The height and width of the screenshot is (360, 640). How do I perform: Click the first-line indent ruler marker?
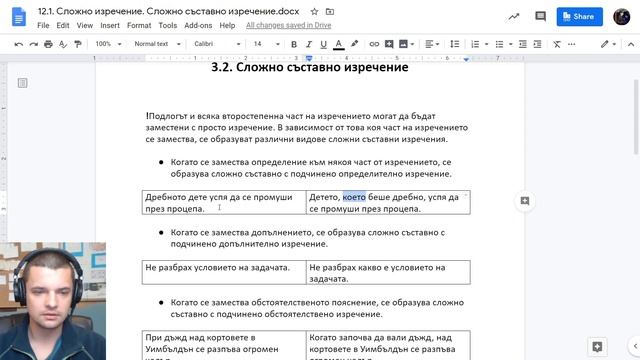309,57
